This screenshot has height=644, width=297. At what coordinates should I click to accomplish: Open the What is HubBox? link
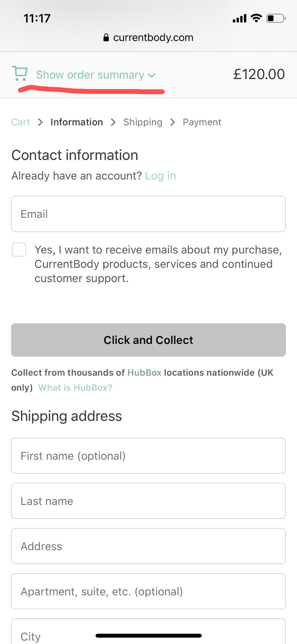point(75,388)
